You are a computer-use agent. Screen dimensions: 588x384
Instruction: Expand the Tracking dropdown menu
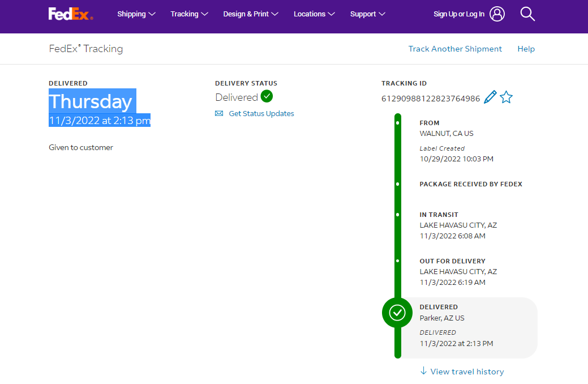189,14
